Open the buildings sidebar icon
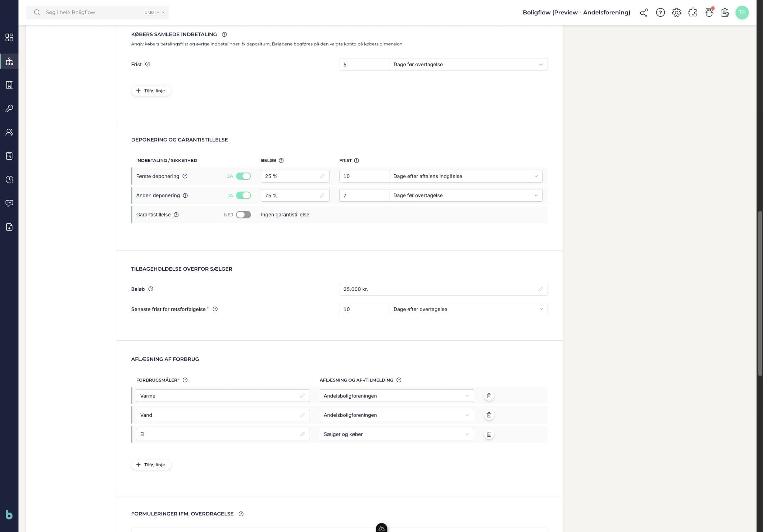This screenshot has height=532, width=763. [9, 85]
